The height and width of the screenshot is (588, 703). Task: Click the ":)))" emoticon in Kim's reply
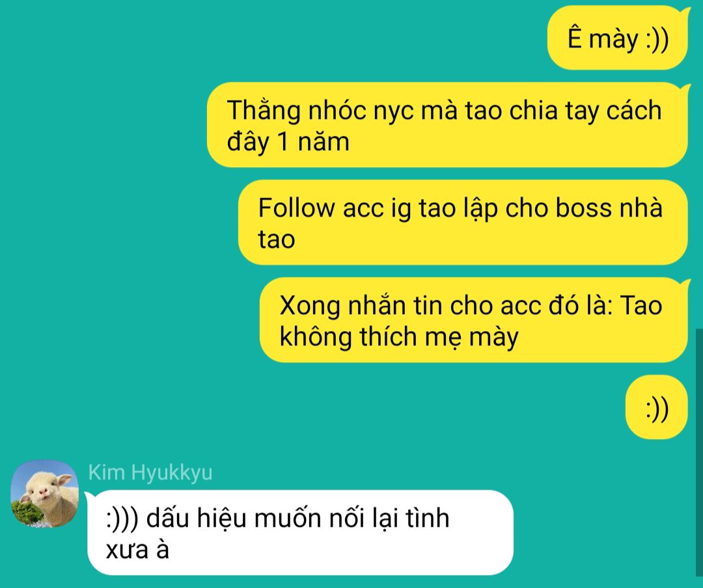pyautogui.click(x=123, y=518)
